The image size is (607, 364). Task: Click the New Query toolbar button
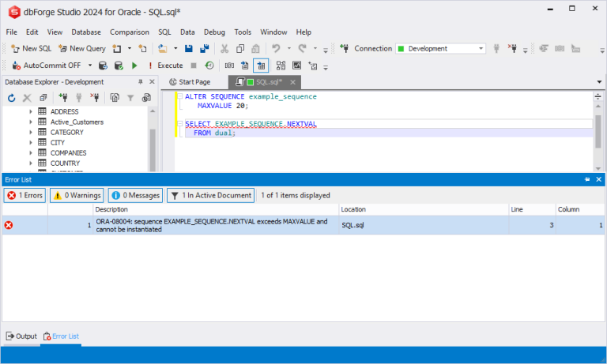81,48
